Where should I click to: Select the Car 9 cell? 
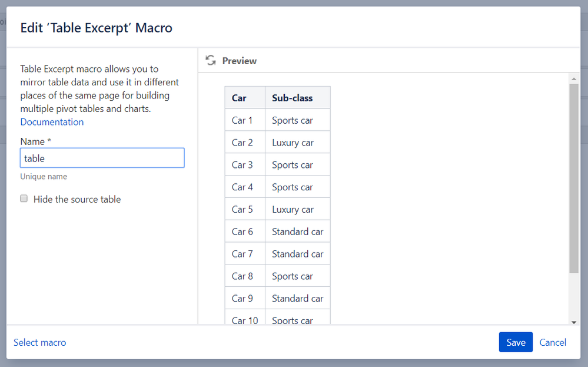(242, 299)
